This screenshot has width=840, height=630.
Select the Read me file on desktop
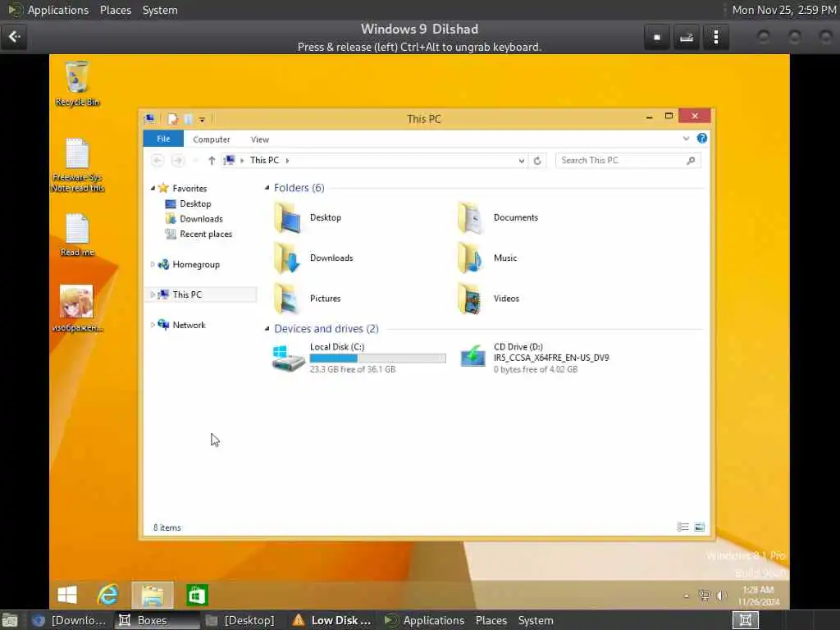tap(77, 235)
